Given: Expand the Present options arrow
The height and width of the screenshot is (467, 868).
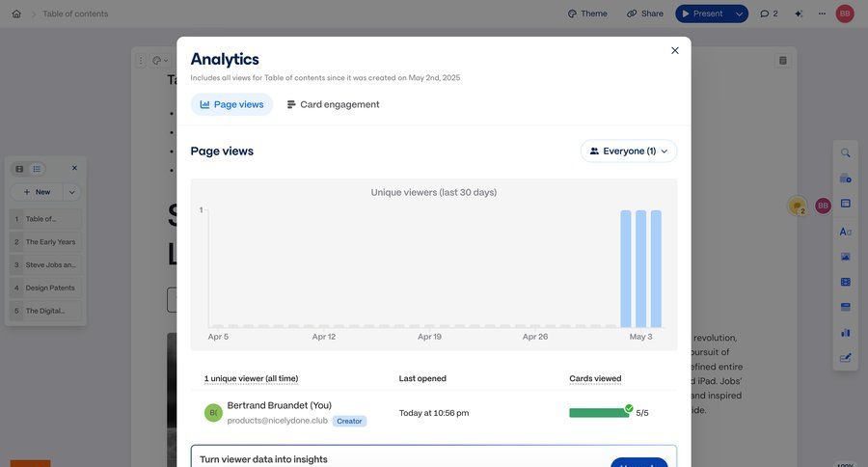Looking at the screenshot, I should (x=739, y=14).
